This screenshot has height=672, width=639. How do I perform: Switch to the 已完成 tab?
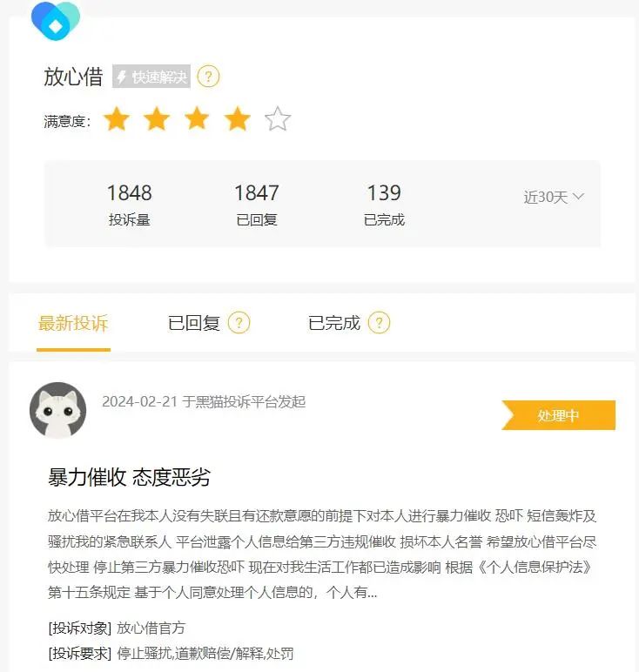point(333,323)
